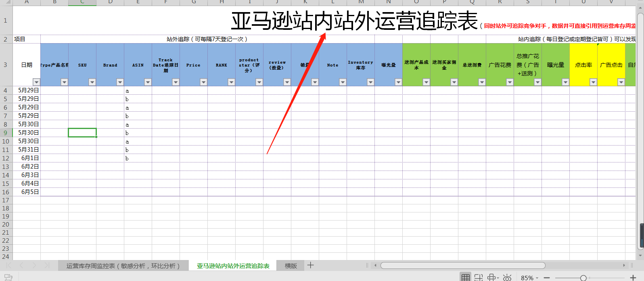Go to previous sheet navigation arrow
644x281 pixels.
pyautogui.click(x=21, y=265)
